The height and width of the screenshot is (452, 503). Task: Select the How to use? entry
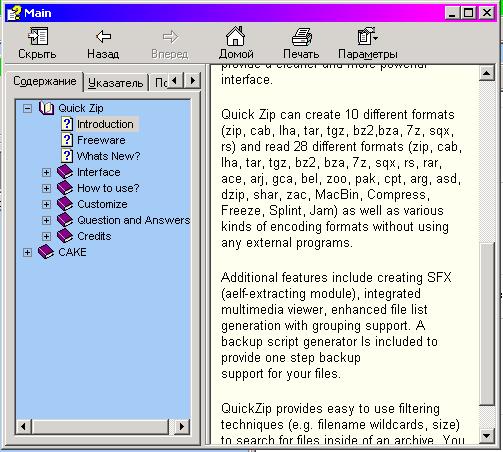[x=108, y=188]
